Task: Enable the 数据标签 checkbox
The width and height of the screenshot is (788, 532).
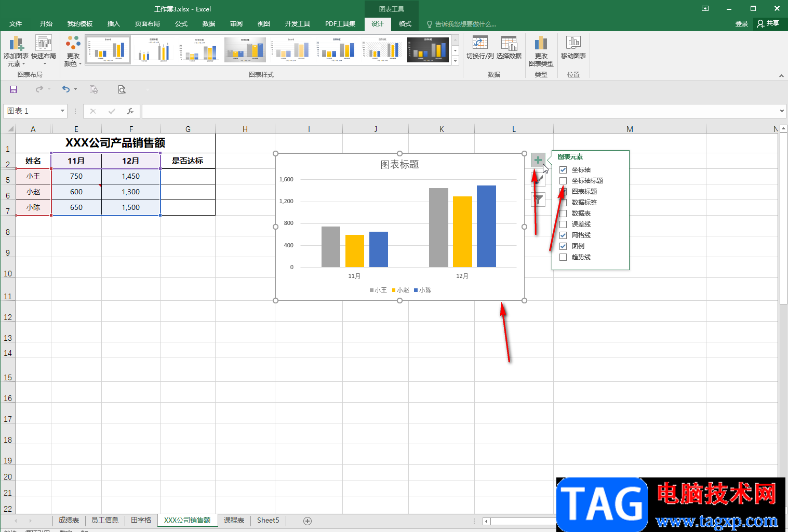Action: point(563,203)
